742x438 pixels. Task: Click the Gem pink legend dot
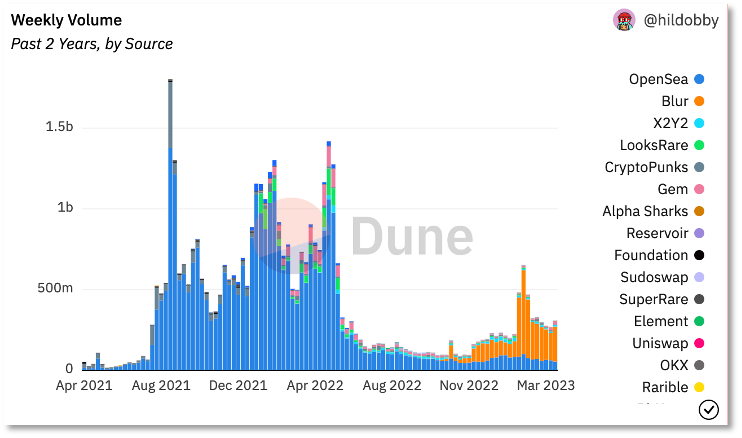[699, 189]
